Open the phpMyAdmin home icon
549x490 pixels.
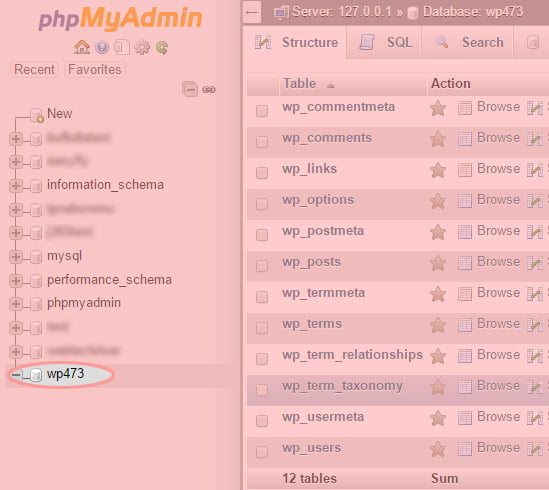[x=82, y=47]
